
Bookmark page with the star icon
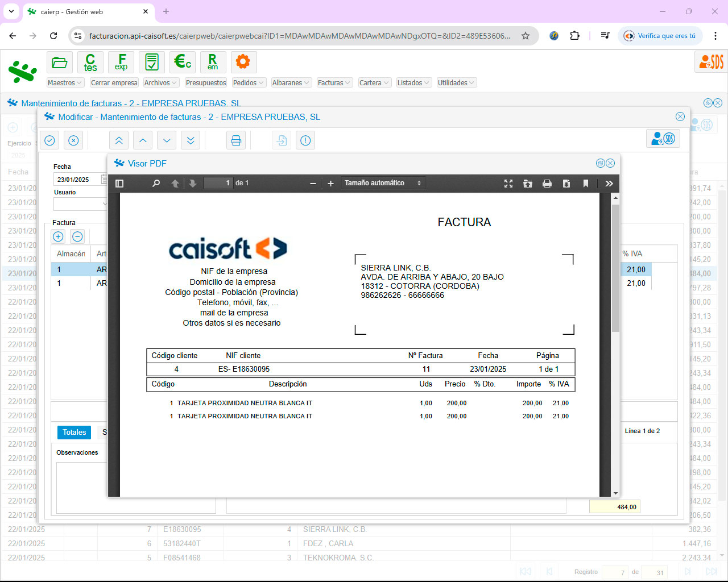pos(526,36)
